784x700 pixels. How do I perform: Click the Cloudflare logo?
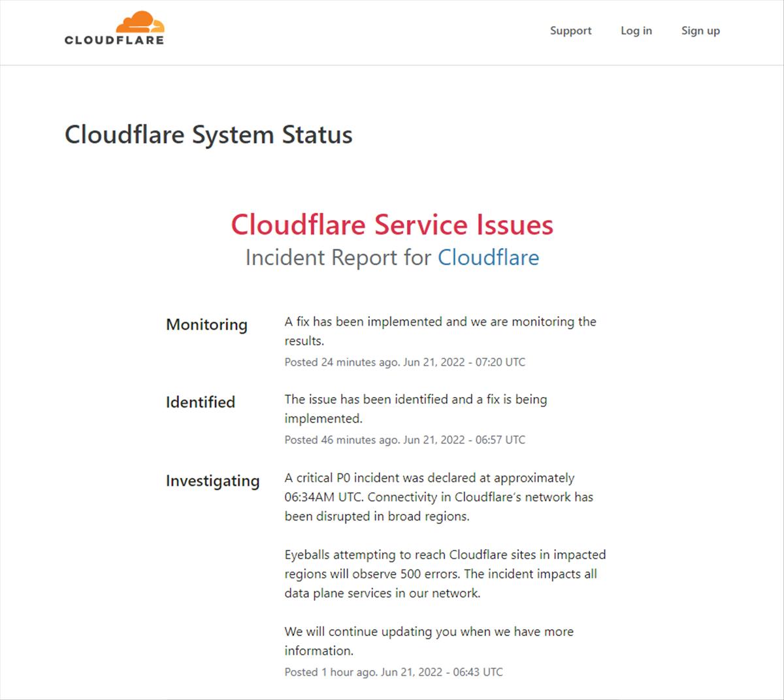pyautogui.click(x=114, y=28)
